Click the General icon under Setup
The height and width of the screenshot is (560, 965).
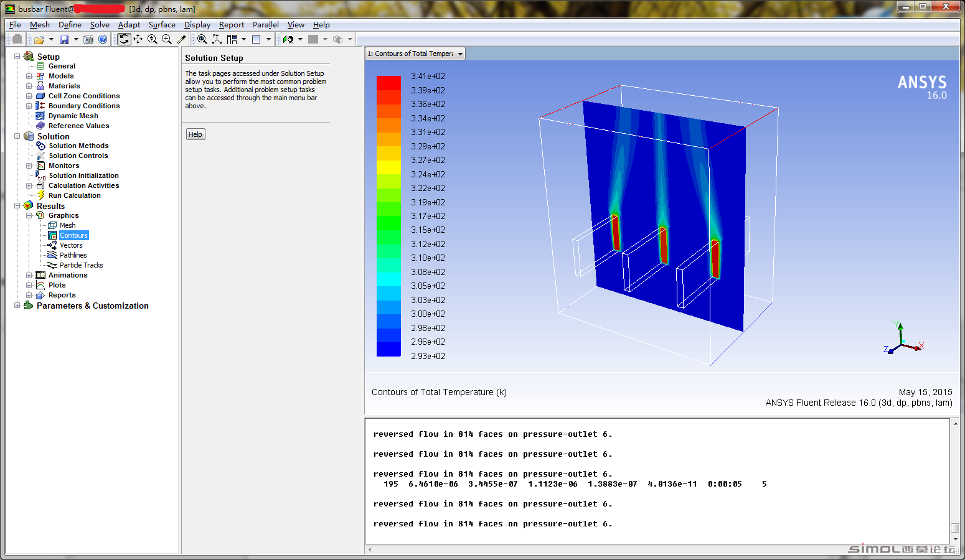click(40, 66)
